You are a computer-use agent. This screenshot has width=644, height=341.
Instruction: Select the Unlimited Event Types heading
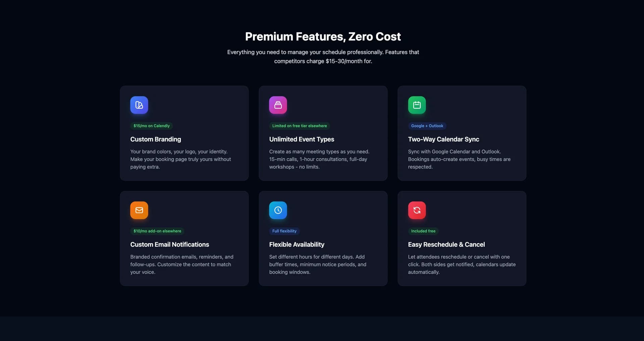click(x=302, y=139)
